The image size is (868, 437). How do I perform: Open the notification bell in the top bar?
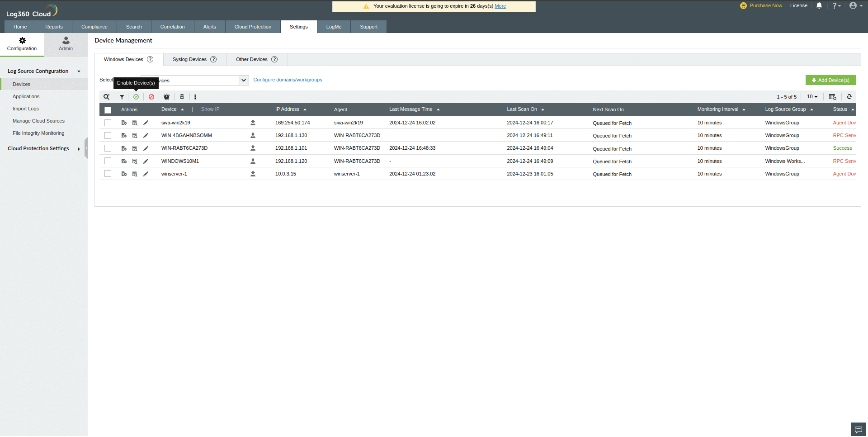point(819,5)
